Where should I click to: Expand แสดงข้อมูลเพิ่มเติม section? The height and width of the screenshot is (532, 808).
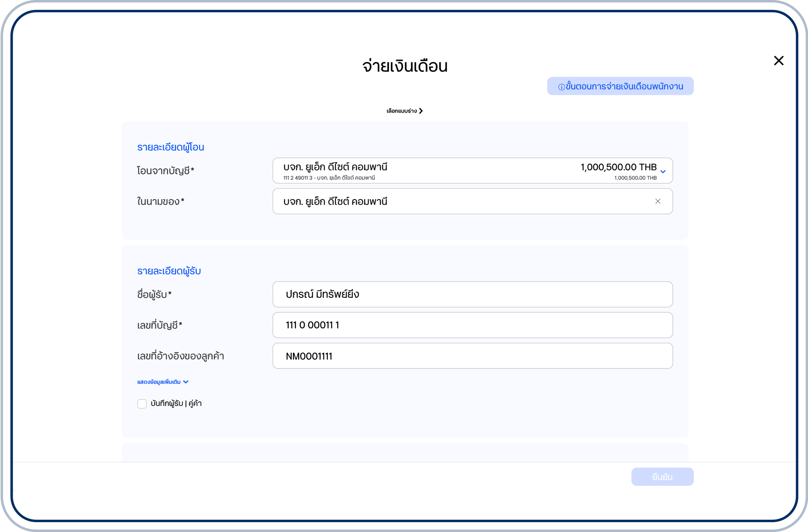159,382
